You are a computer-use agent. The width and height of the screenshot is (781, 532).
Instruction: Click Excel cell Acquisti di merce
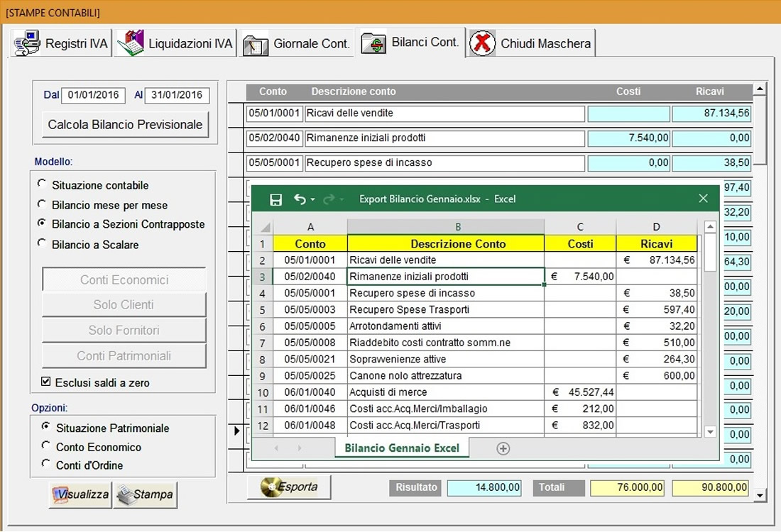tap(446, 392)
